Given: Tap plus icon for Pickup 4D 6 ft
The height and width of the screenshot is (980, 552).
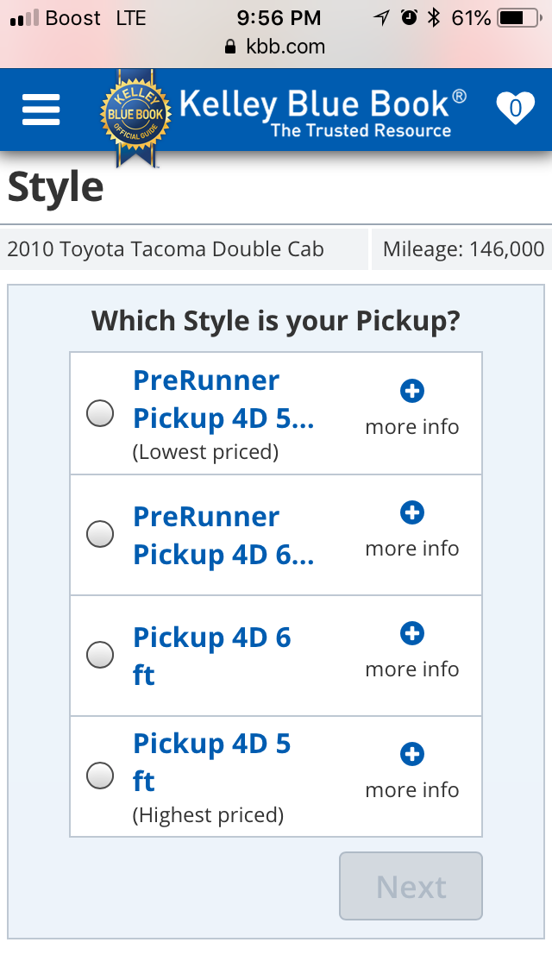Looking at the screenshot, I should point(412,633).
